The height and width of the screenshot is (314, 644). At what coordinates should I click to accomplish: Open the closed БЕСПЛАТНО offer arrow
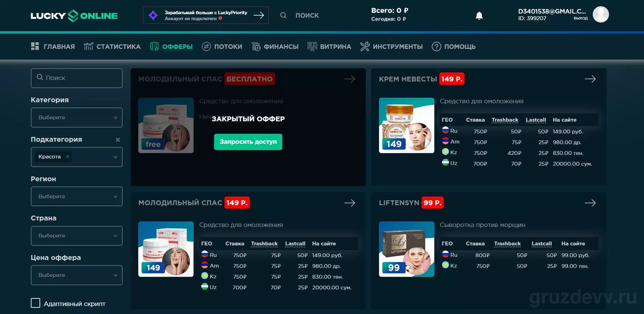click(350, 79)
